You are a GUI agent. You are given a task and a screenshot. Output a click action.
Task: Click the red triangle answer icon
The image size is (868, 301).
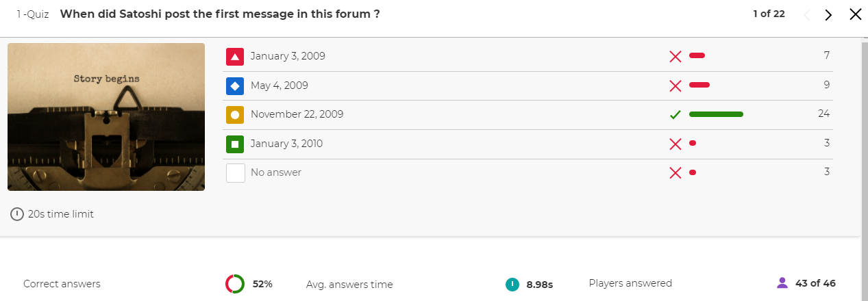point(235,57)
